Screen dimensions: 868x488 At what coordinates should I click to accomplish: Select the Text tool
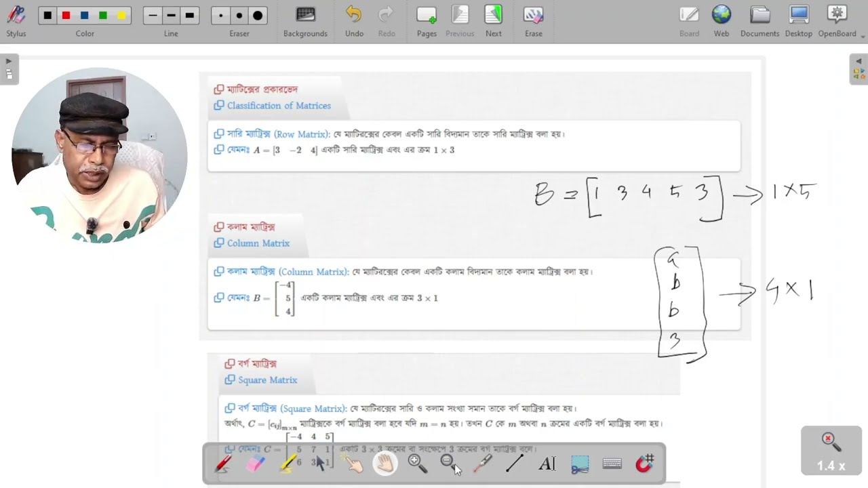[x=547, y=464]
